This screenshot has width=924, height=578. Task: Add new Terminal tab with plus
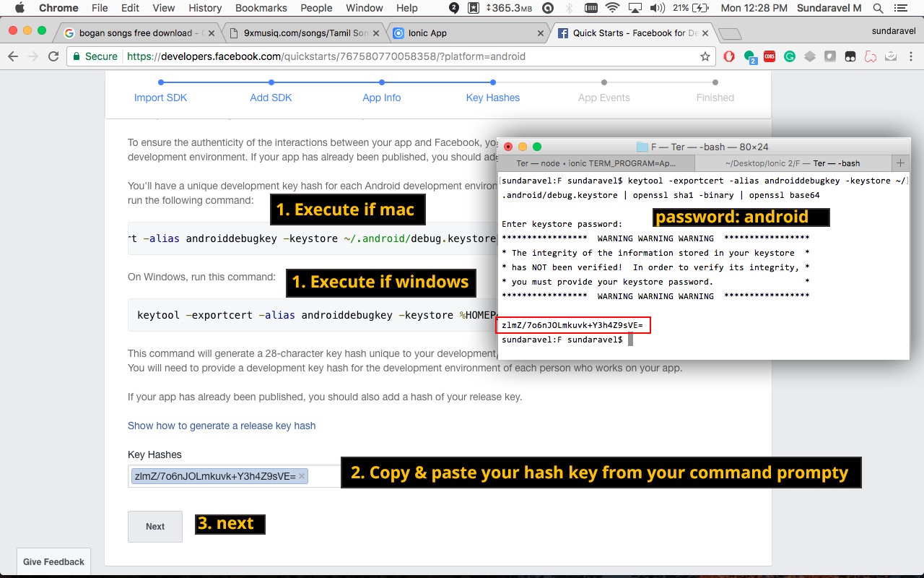tap(900, 163)
